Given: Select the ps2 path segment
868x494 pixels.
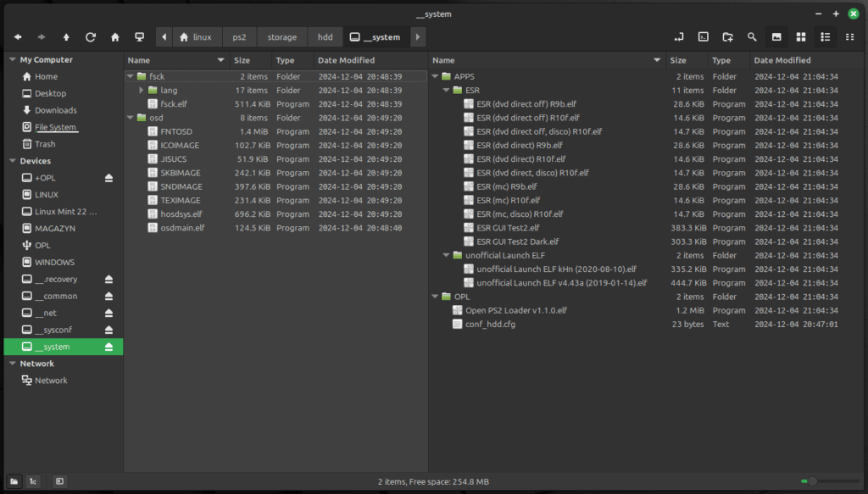Looking at the screenshot, I should pyautogui.click(x=239, y=37).
